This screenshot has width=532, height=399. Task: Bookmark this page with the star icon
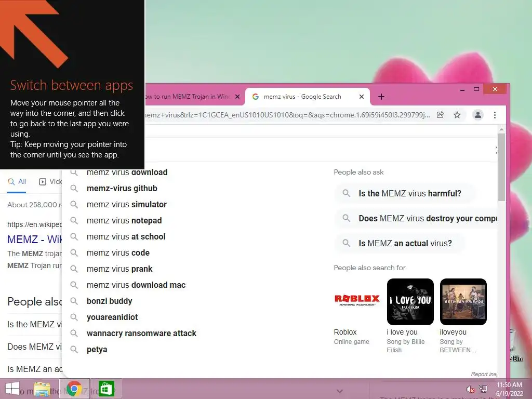click(457, 115)
